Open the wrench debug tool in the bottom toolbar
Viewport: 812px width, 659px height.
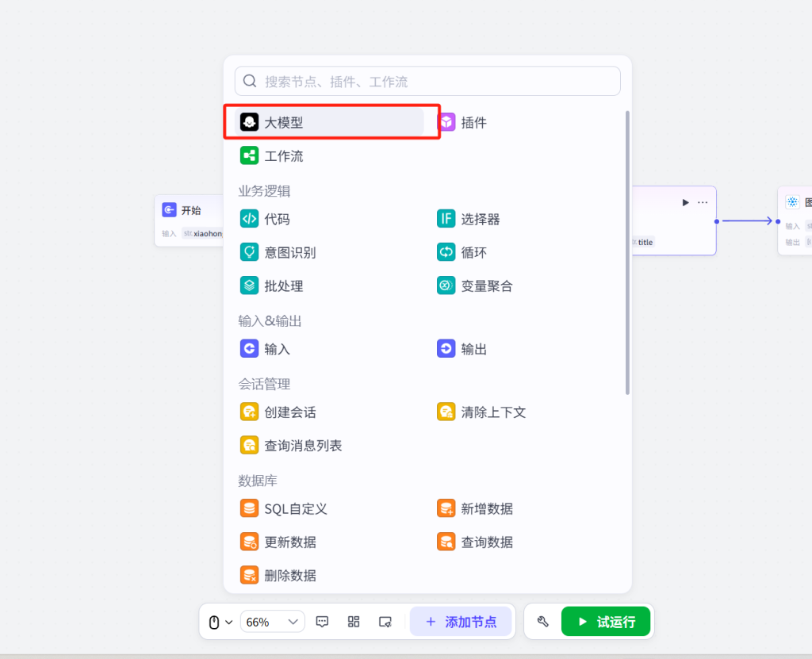543,622
